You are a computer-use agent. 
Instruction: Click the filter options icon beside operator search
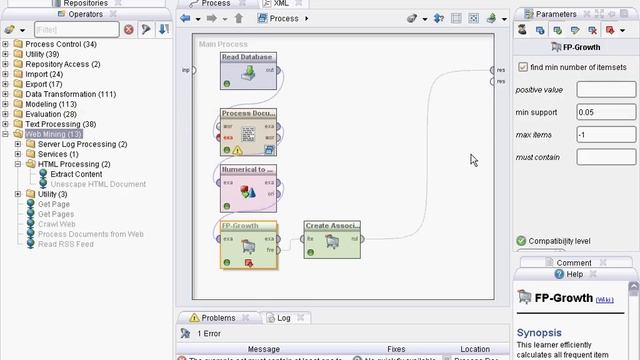[x=146, y=29]
